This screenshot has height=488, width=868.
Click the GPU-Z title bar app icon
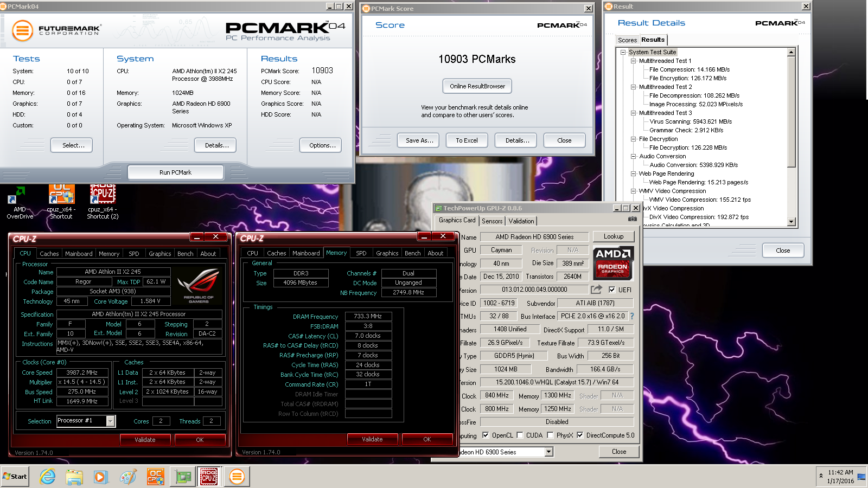point(438,208)
